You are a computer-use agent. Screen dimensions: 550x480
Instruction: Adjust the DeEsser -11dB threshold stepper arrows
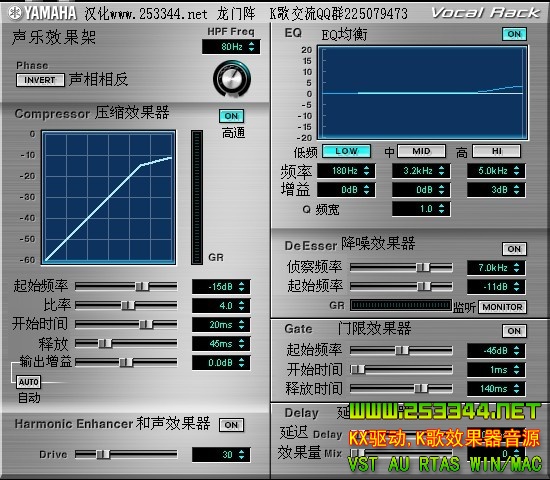click(x=517, y=287)
